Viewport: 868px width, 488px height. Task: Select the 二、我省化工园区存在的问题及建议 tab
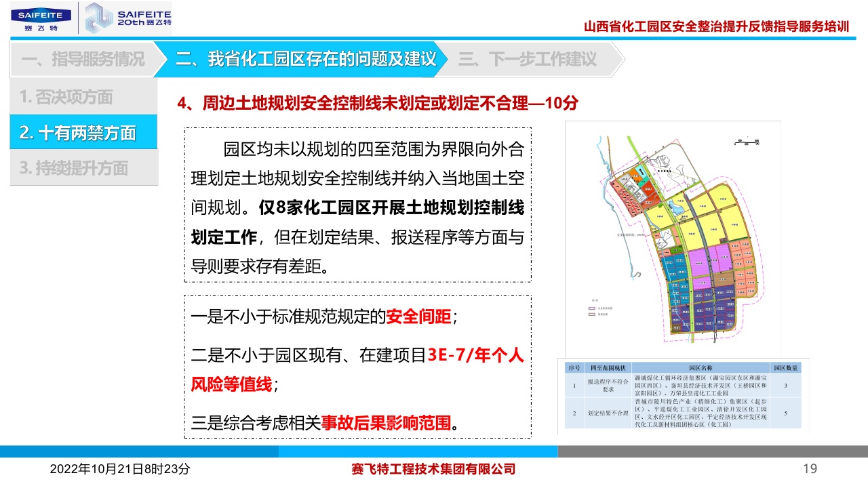[305, 60]
